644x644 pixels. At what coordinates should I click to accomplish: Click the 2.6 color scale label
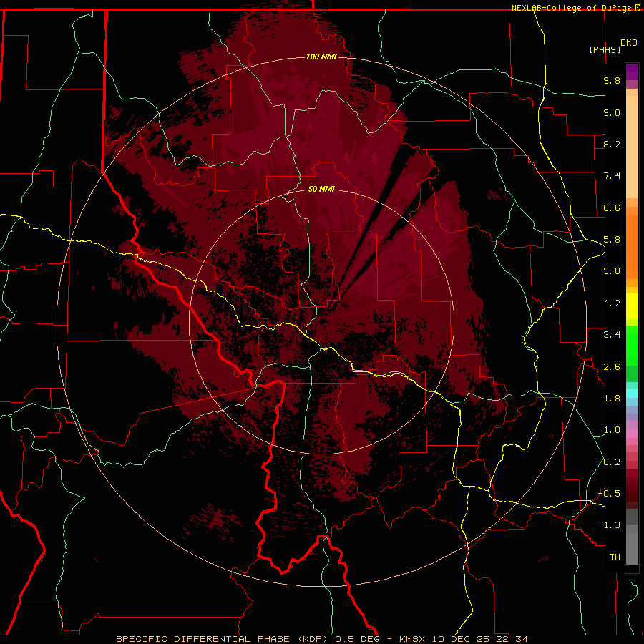tap(612, 367)
